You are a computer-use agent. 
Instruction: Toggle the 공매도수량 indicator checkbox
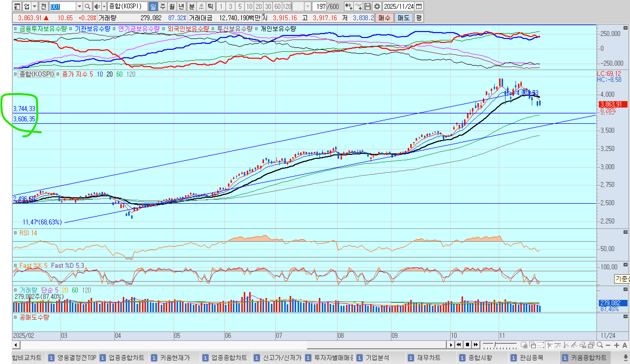pyautogui.click(x=15, y=317)
